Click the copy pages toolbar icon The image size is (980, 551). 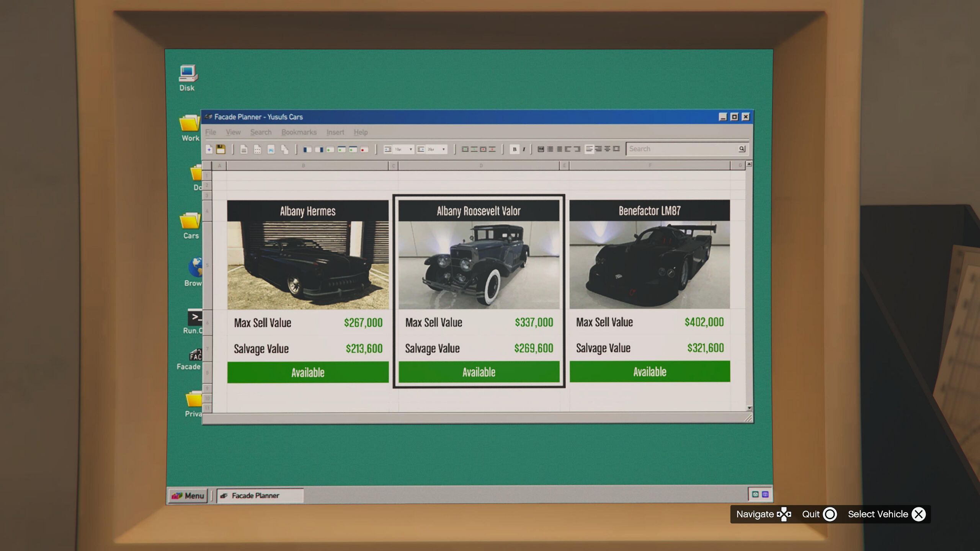pyautogui.click(x=284, y=149)
